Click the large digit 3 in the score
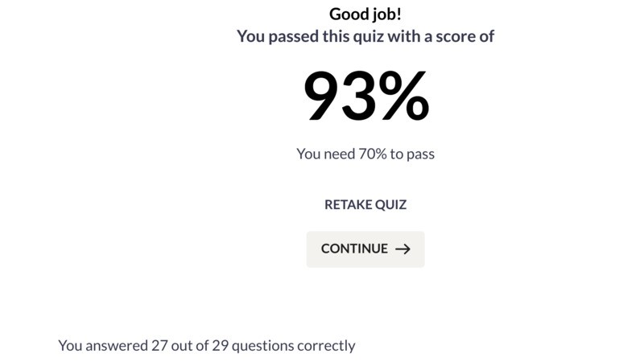 pyautogui.click(x=358, y=96)
